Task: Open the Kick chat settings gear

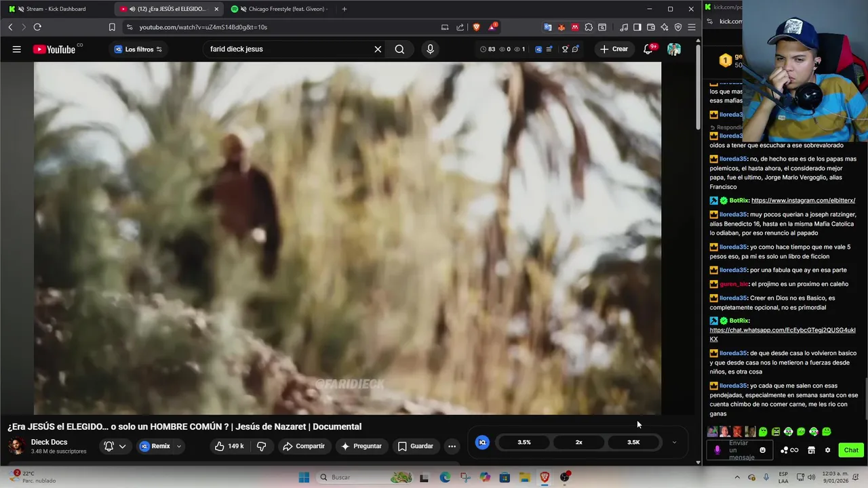Action: pyautogui.click(x=827, y=450)
